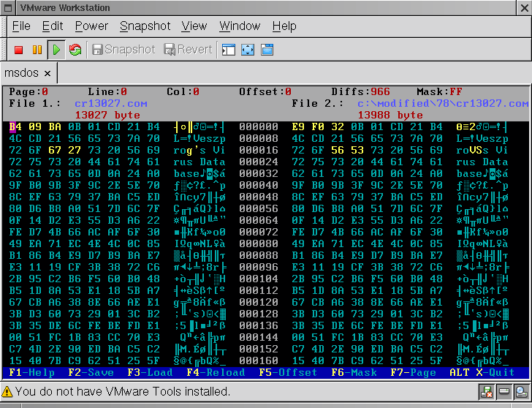Image resolution: width=532 pixels, height=408 pixels.
Task: Click the Snapshot toolbar button
Action: 123,50
